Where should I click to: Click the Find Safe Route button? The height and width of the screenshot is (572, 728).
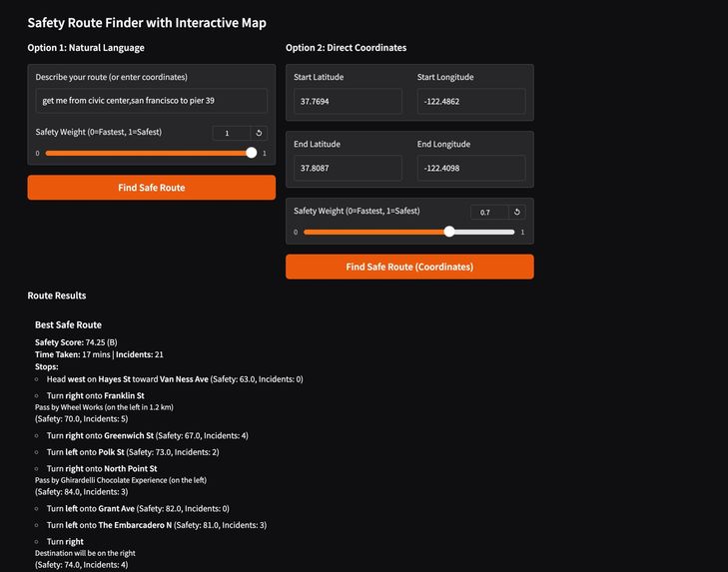tap(152, 188)
